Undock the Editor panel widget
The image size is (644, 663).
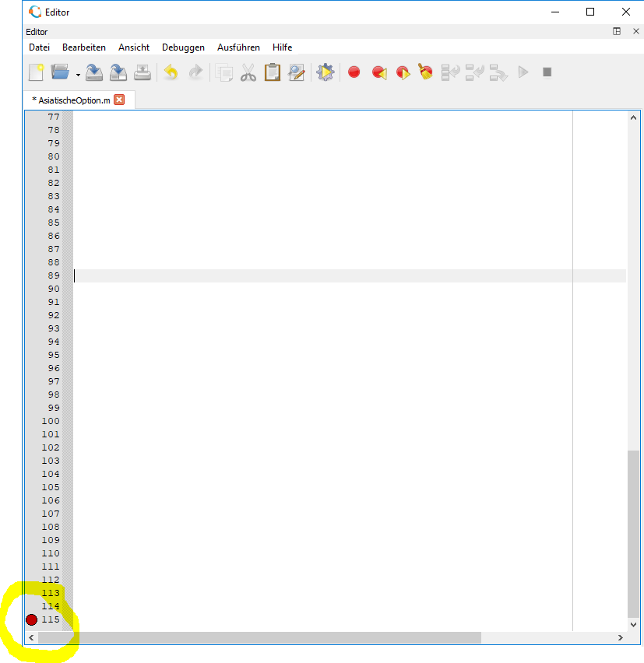[x=617, y=32]
